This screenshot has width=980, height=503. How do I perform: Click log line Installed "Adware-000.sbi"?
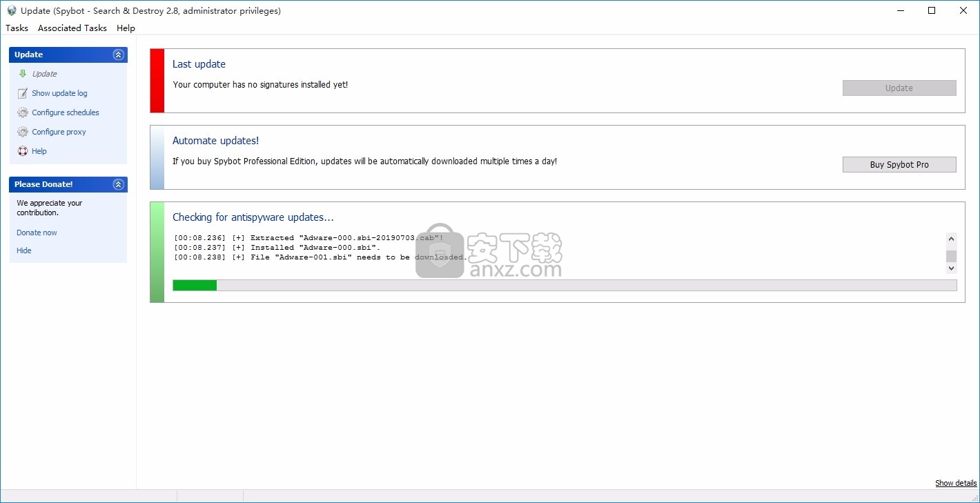277,248
